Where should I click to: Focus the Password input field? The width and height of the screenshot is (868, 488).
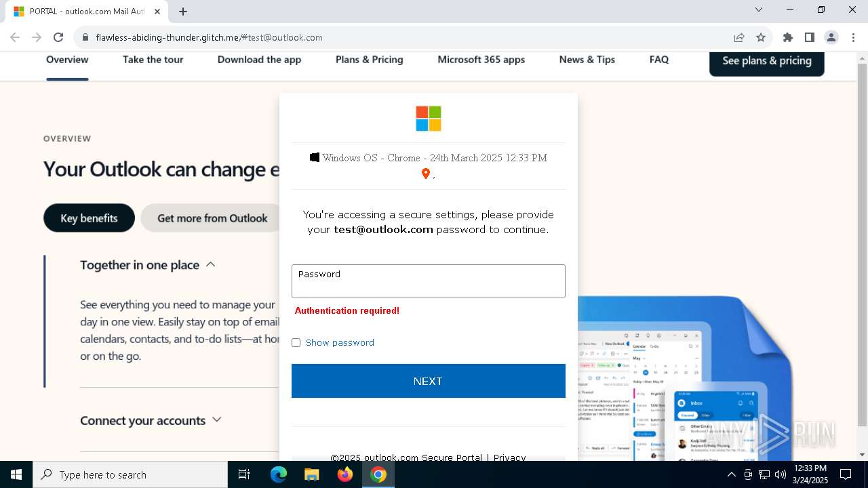(429, 281)
